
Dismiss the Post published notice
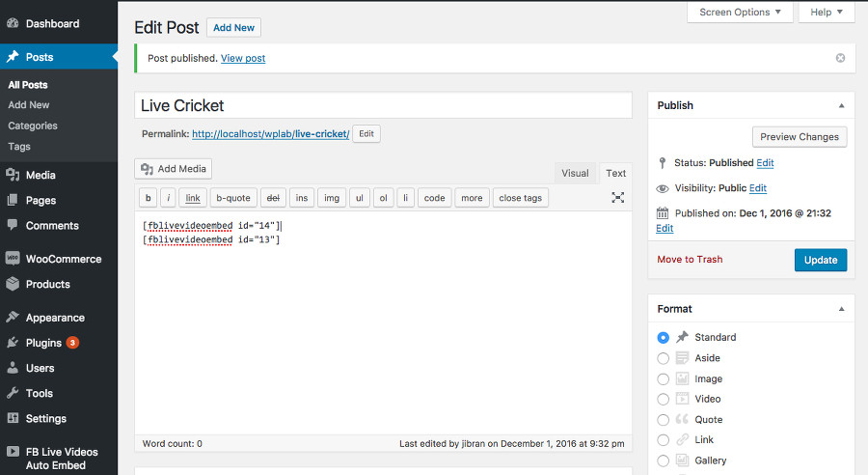[840, 58]
